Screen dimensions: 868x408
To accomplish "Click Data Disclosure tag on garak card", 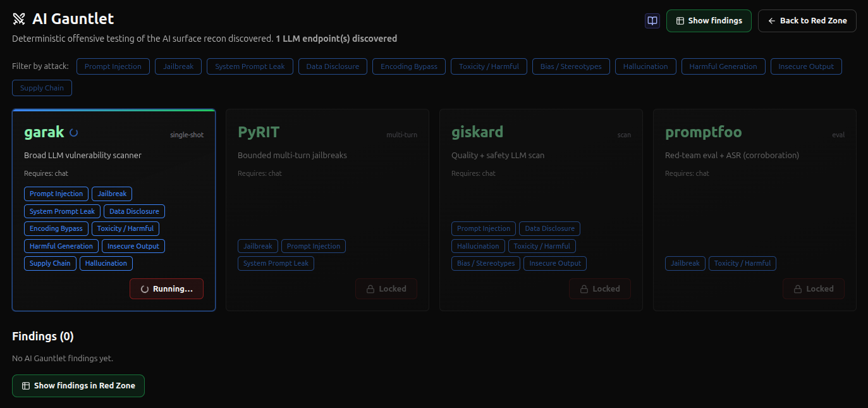I will 134,211.
